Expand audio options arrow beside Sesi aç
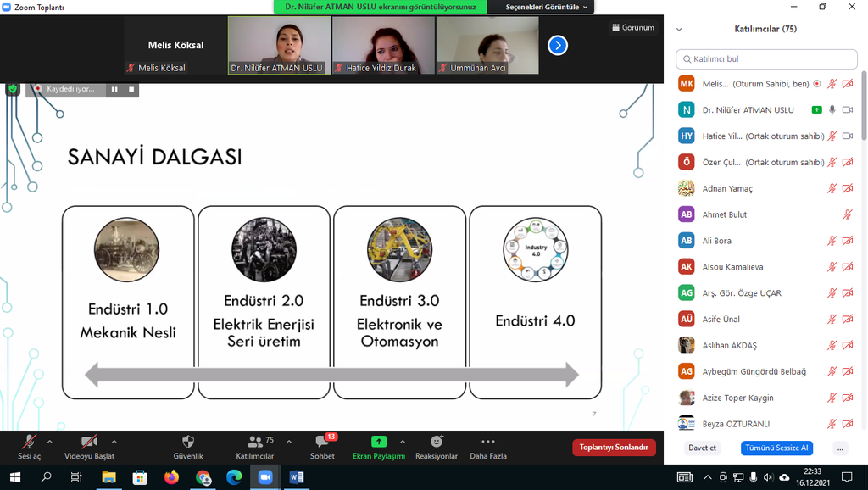 pos(49,442)
